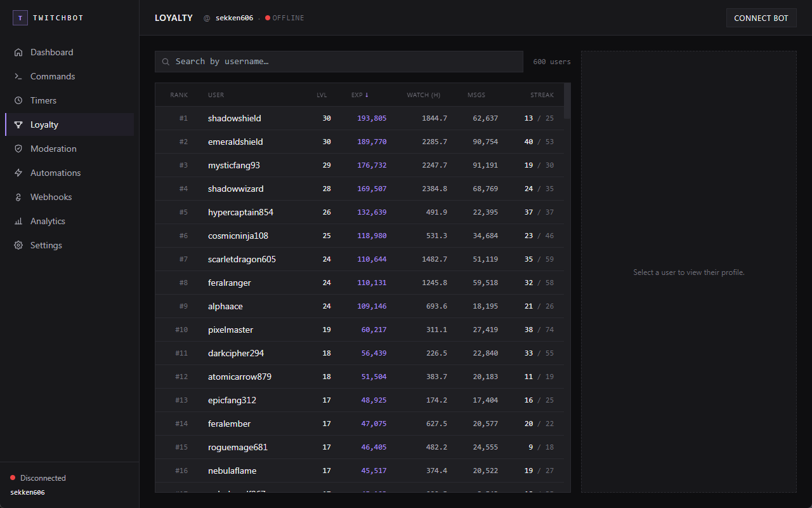Screen dimensions: 812x508
Task: Click the 600 users count
Action: point(552,62)
